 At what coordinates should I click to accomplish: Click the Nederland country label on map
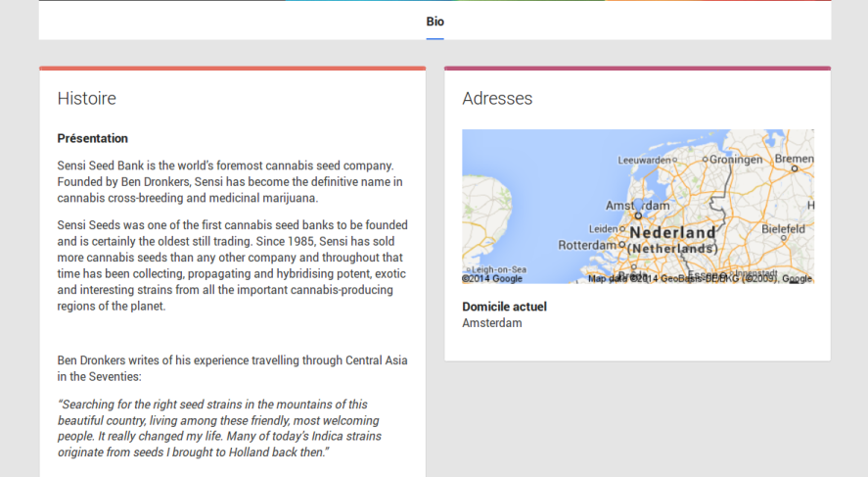point(672,233)
